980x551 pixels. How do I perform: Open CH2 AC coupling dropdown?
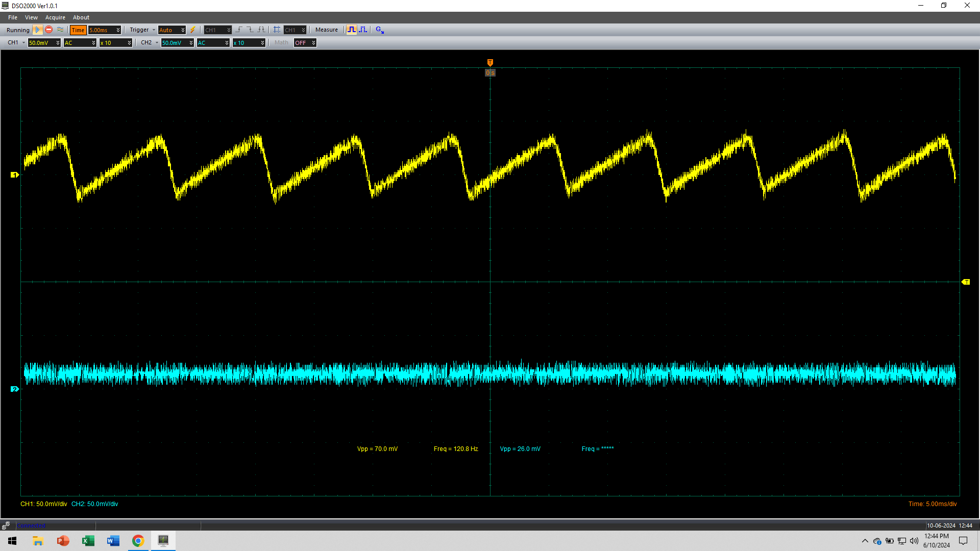(x=213, y=43)
